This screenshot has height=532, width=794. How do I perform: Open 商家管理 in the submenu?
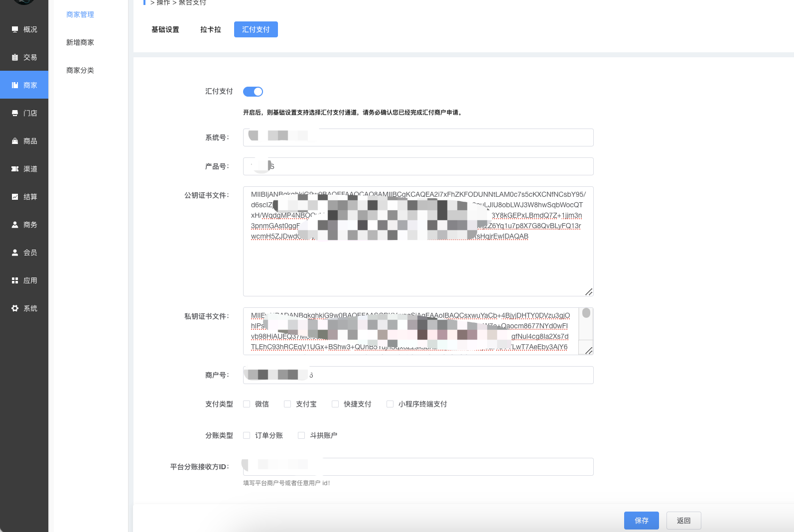coord(80,14)
